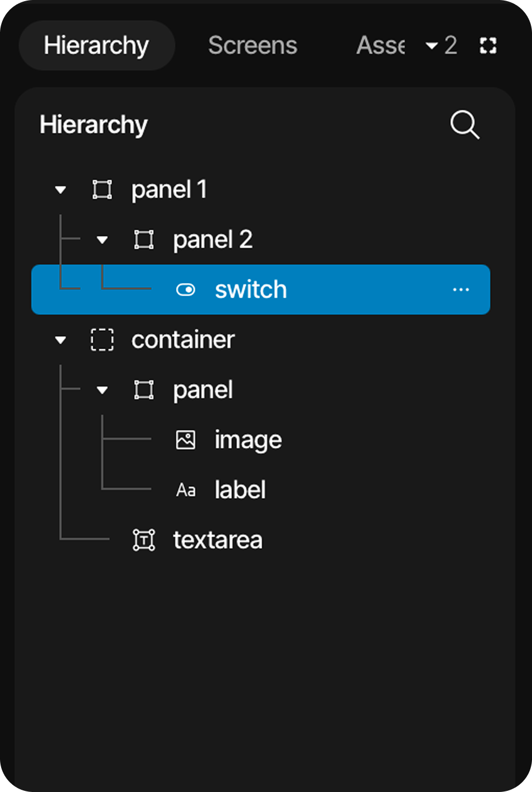Open the partially hidden Assets tab
This screenshot has width=532, height=792.
(x=380, y=46)
